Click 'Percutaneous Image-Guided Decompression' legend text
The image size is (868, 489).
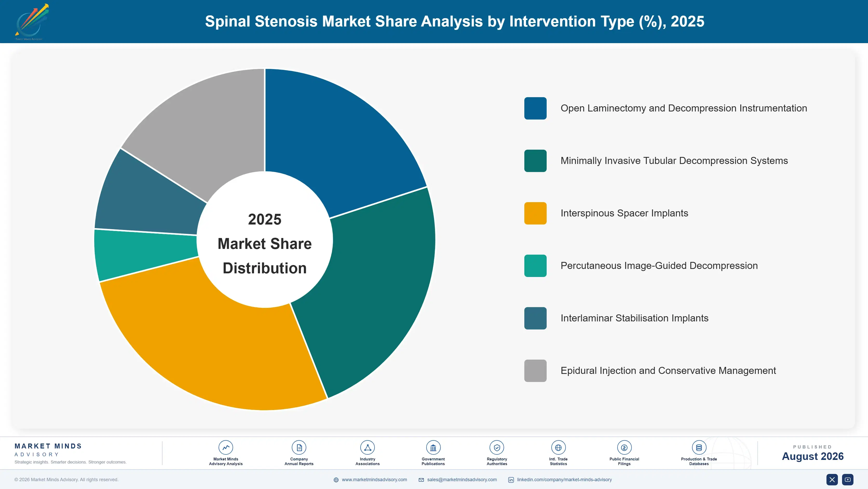coord(659,266)
